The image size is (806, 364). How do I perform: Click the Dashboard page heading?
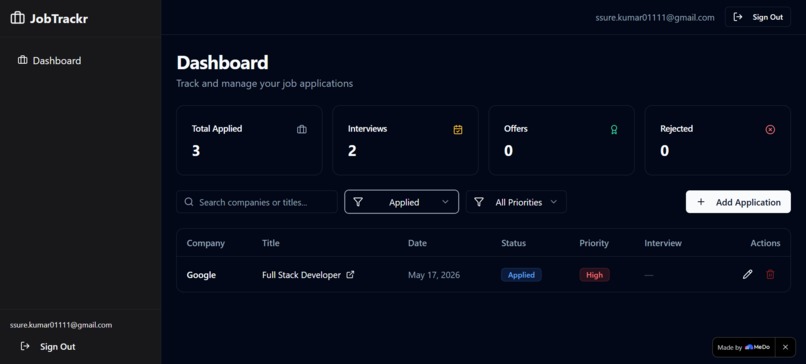(x=222, y=63)
